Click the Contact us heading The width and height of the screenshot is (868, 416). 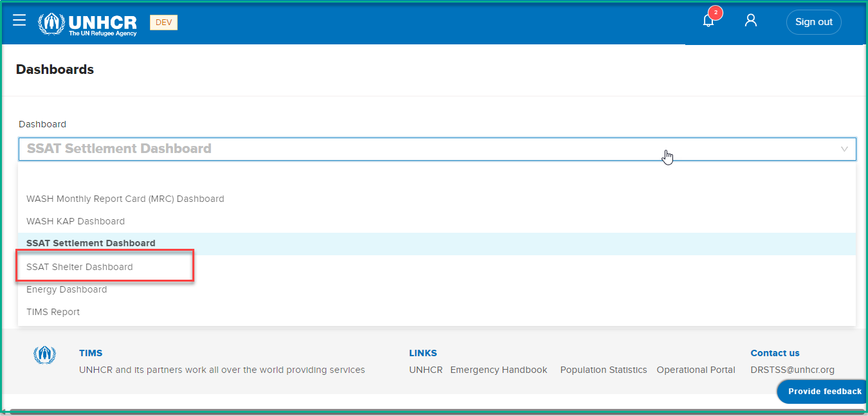[775, 353]
